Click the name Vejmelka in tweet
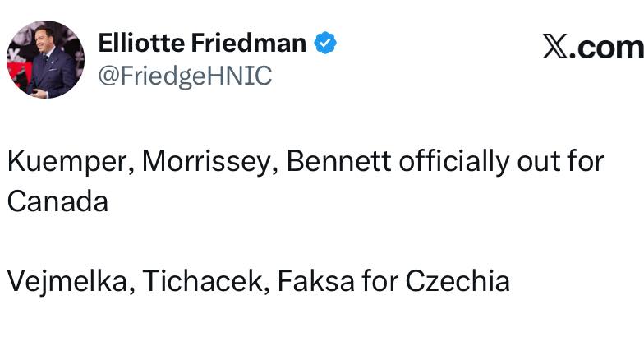Screen dimensions: 644x337 pos(69,282)
